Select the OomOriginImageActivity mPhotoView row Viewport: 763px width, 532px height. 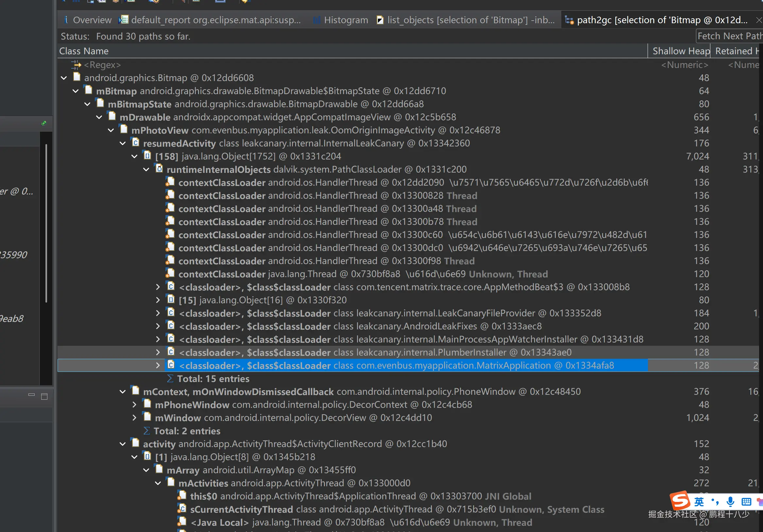(x=315, y=130)
